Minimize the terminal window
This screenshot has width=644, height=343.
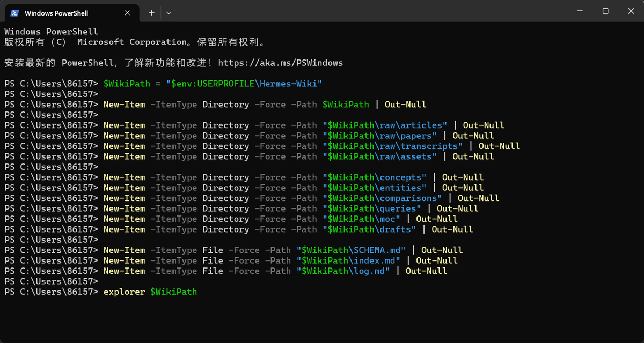click(580, 11)
